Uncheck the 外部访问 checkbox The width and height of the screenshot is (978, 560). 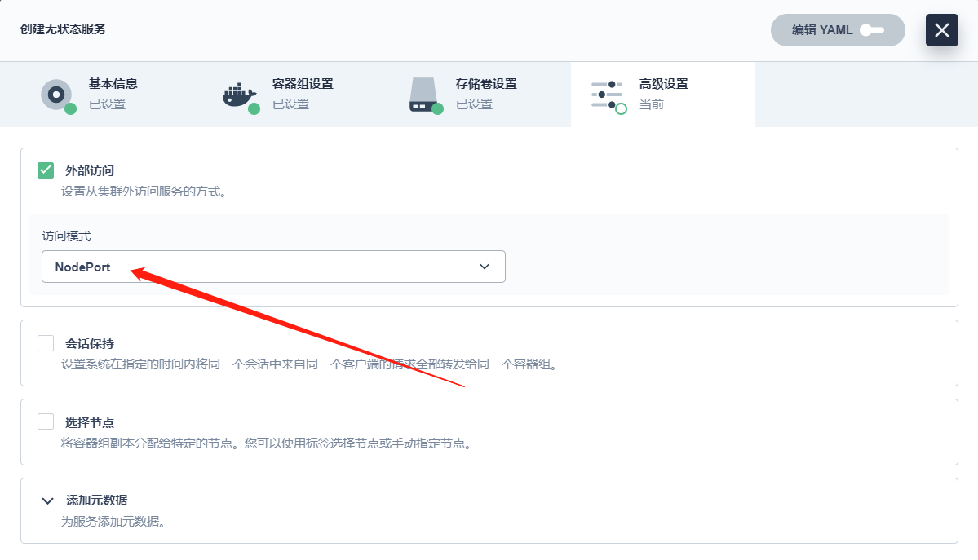tap(45, 170)
